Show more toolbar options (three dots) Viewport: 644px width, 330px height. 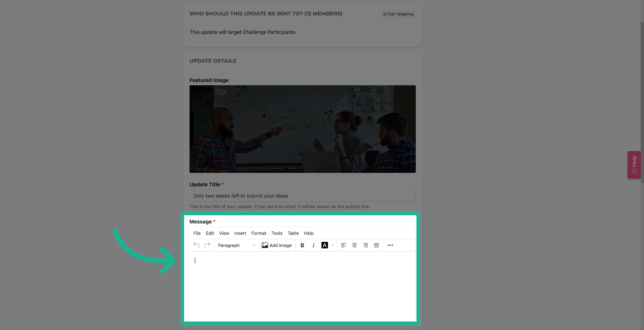coord(390,245)
